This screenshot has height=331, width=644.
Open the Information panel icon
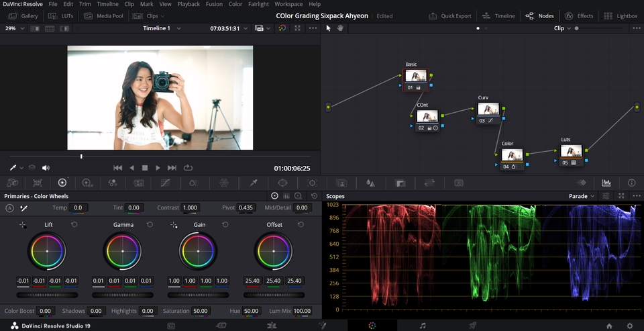tap(632, 183)
